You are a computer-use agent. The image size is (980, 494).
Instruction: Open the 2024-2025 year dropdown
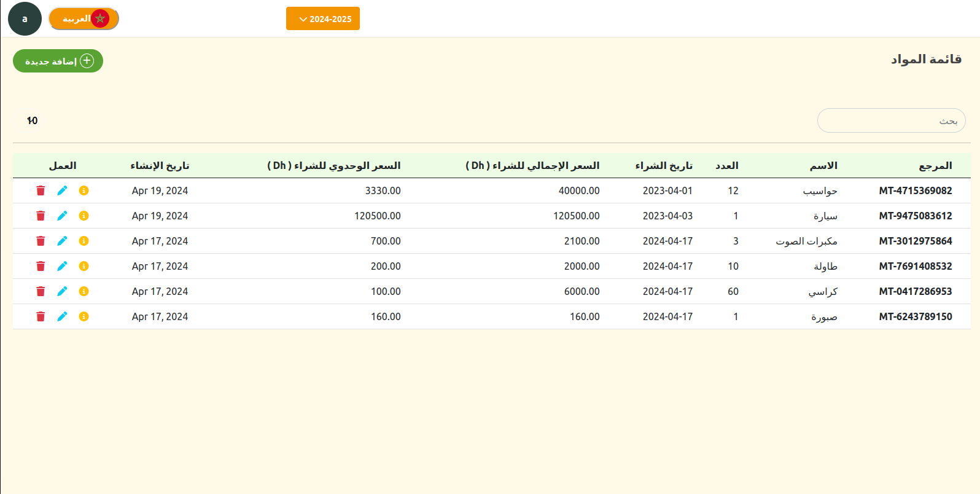click(323, 18)
